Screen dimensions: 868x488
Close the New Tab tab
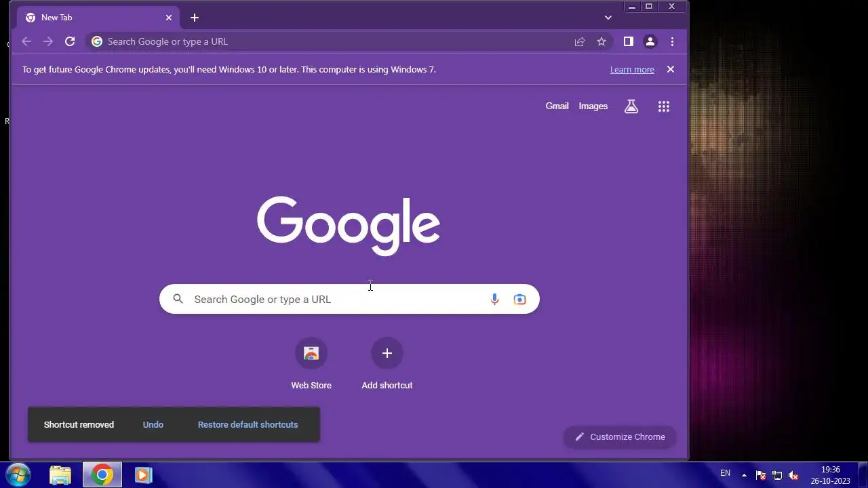click(x=169, y=18)
